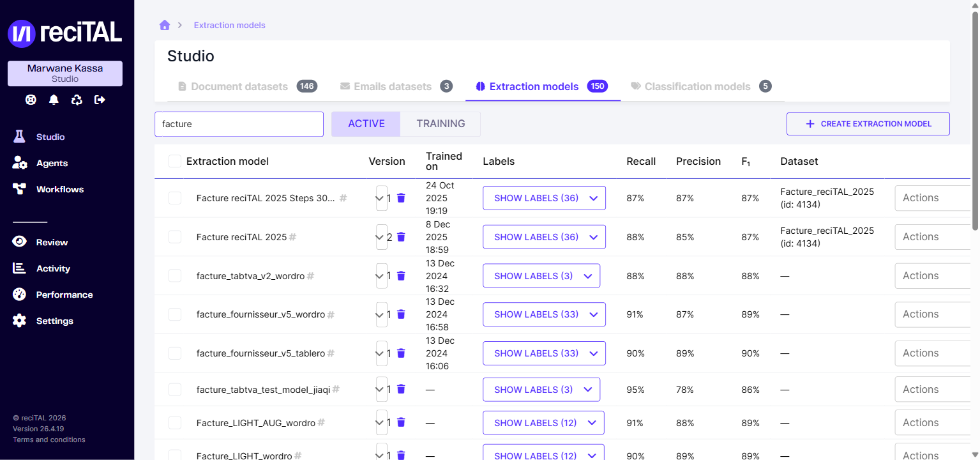Open the Actions dropdown for facture_tabtva_test_model_jiaqi
The image size is (980, 460).
[932, 390]
